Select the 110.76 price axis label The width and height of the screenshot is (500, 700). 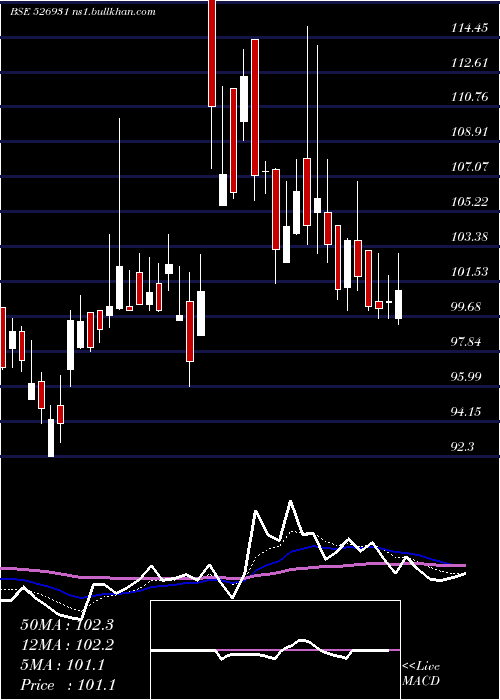[x=470, y=97]
